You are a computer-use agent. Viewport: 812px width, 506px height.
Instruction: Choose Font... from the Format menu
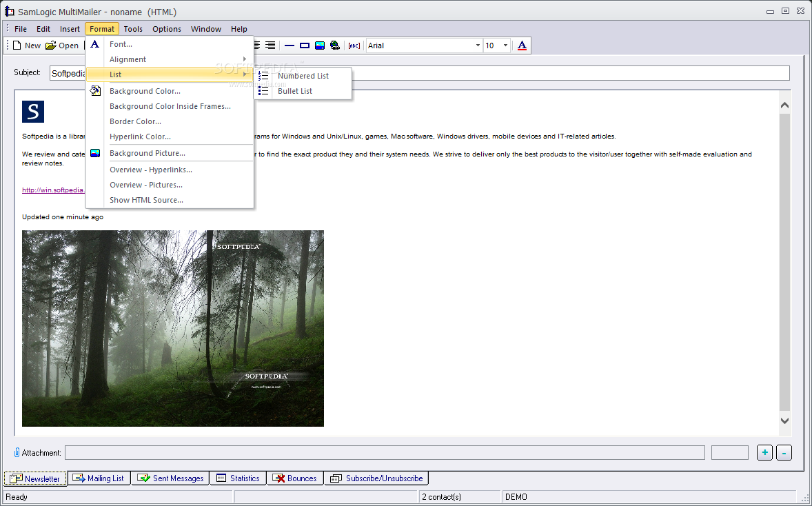(x=170, y=45)
